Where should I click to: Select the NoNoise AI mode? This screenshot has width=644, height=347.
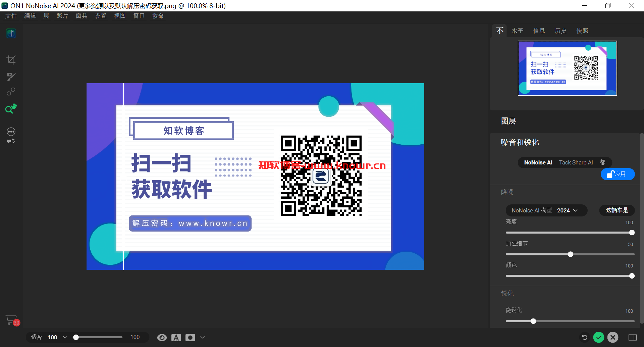(538, 162)
